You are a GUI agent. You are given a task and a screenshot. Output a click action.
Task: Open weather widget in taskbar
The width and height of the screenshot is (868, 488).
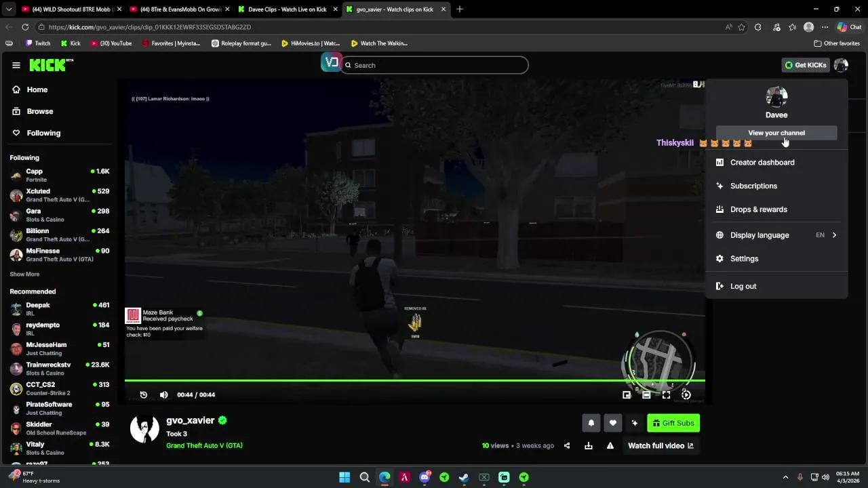point(34,477)
